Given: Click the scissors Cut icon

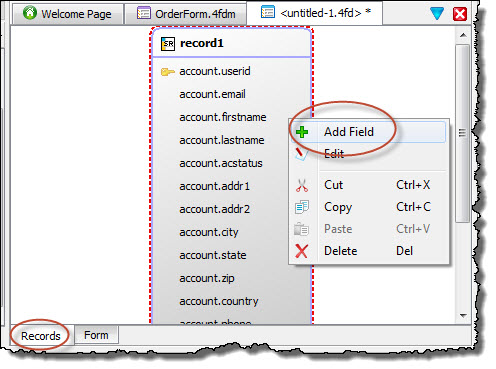Looking at the screenshot, I should 302,185.
